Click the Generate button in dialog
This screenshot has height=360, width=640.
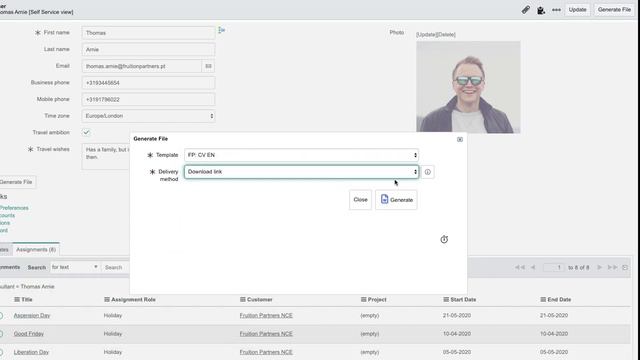[x=396, y=200]
